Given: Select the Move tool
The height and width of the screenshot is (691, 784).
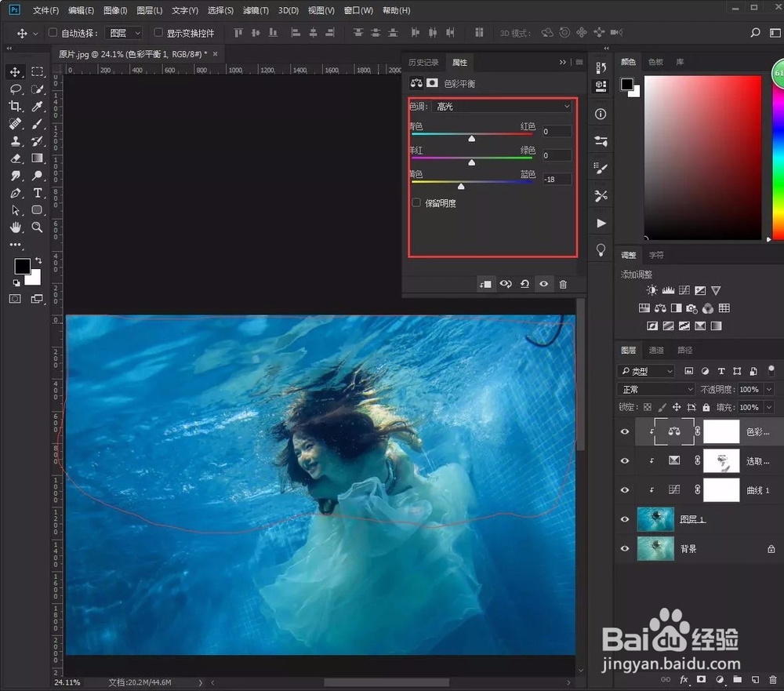Looking at the screenshot, I should [15, 72].
